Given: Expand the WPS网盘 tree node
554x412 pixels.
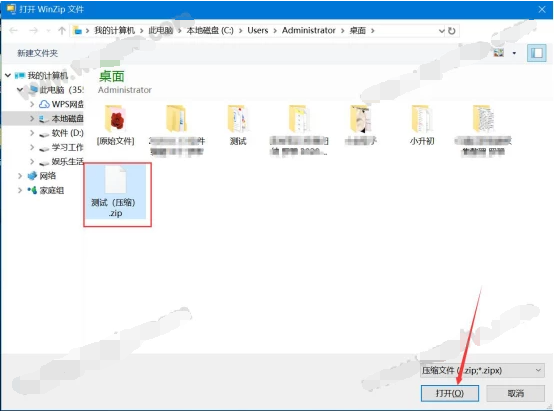Looking at the screenshot, I should pos(32,104).
